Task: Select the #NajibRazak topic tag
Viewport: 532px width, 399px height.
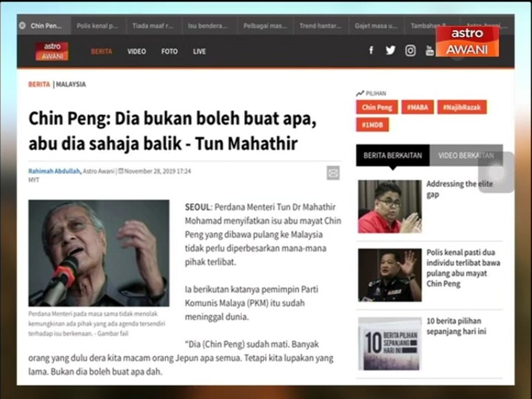Action: coord(462,107)
